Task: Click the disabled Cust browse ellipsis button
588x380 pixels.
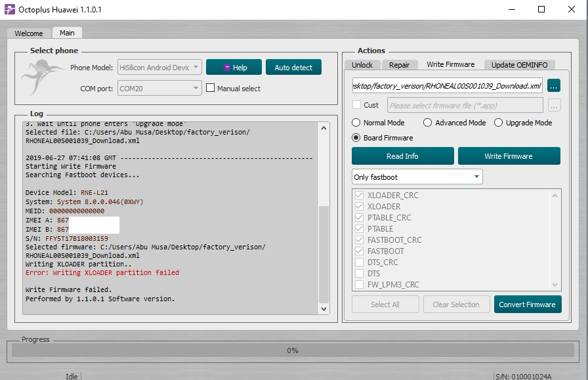Action: 555,106
